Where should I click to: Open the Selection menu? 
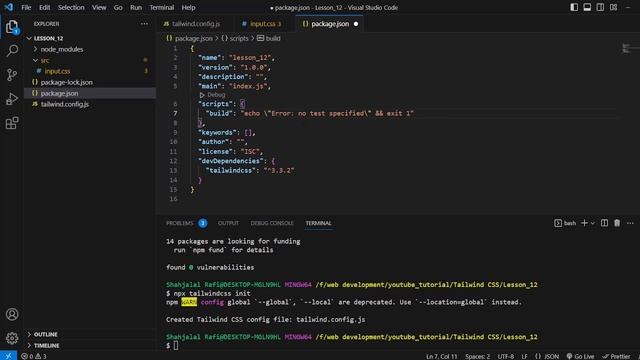[x=71, y=7]
